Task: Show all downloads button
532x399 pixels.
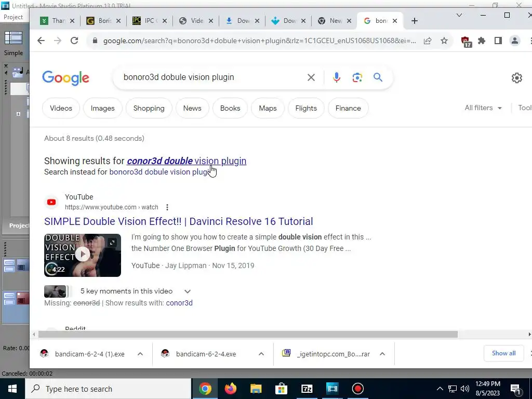Action: pyautogui.click(x=503, y=353)
